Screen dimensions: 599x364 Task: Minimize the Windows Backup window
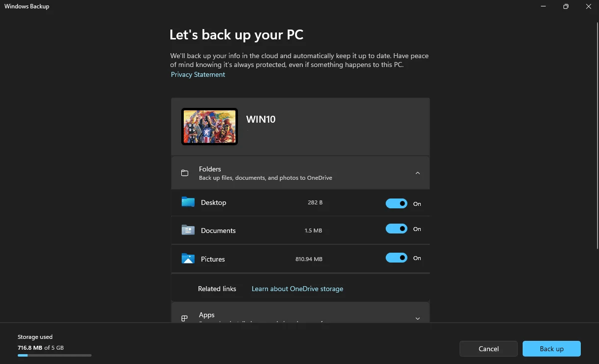pos(543,6)
